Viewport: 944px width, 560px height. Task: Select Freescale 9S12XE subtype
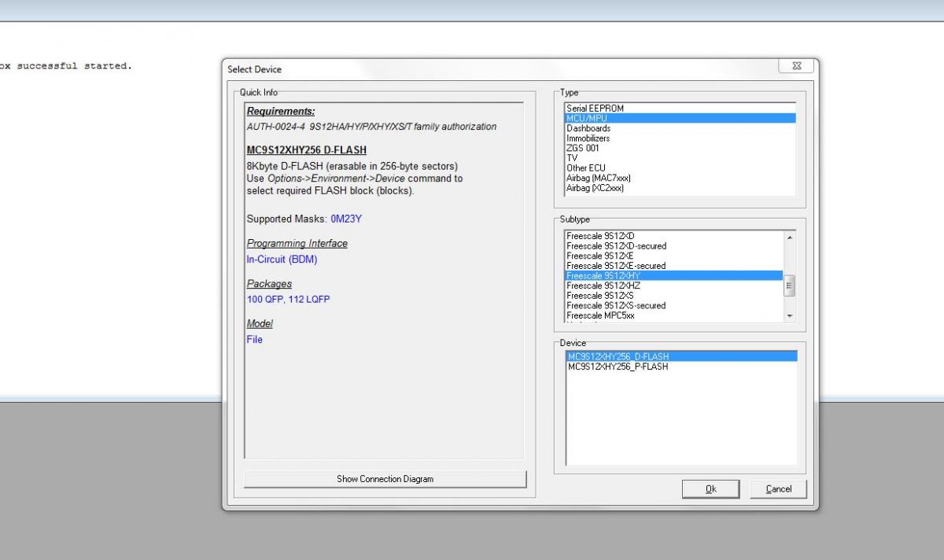(674, 256)
